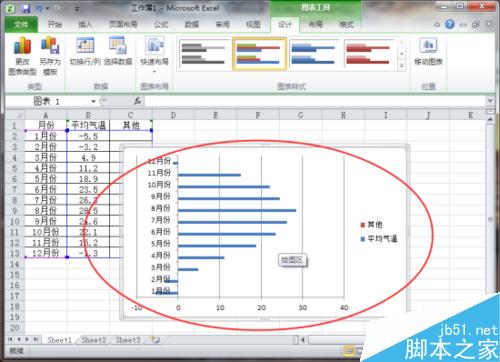Viewport: 500px width, 362px height.
Task: Select column D header
Action: pyautogui.click(x=173, y=115)
